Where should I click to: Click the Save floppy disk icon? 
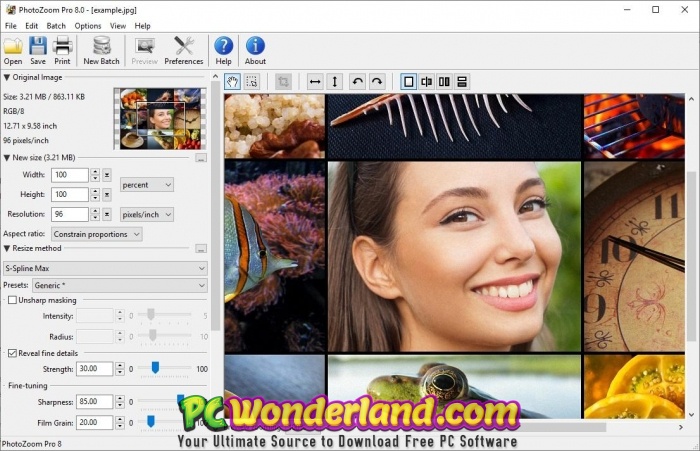tap(38, 50)
